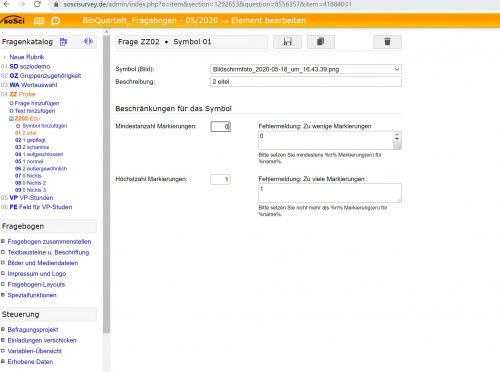Expand the Fragebogen zusammenstellen plus marker

[3, 241]
